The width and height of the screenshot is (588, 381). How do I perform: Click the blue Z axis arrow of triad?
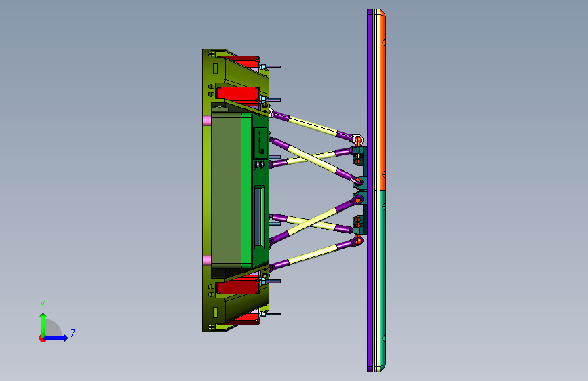(x=56, y=338)
